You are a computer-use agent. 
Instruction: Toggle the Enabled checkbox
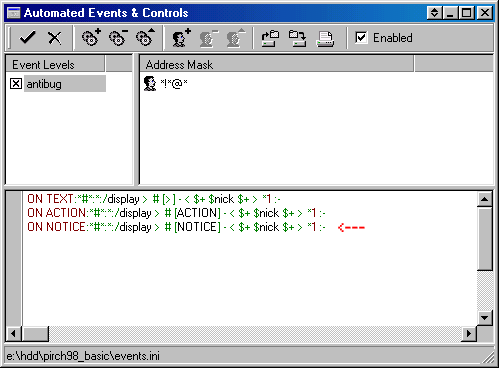[361, 37]
